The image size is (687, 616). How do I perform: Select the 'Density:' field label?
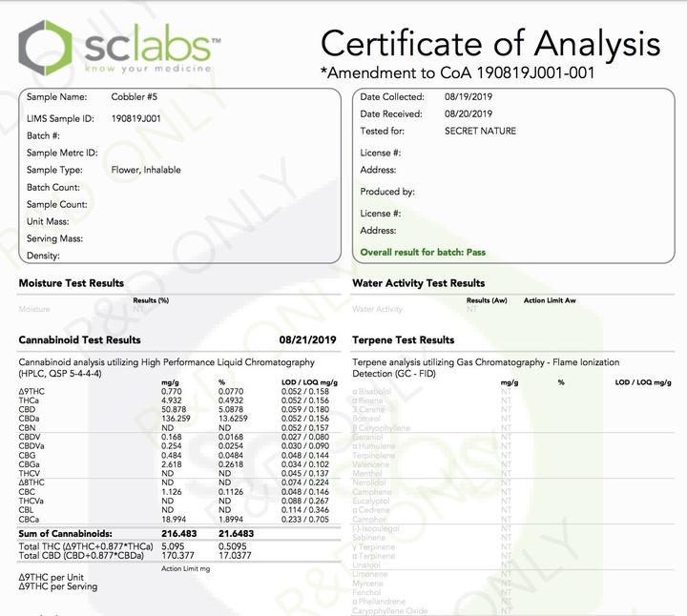(43, 256)
